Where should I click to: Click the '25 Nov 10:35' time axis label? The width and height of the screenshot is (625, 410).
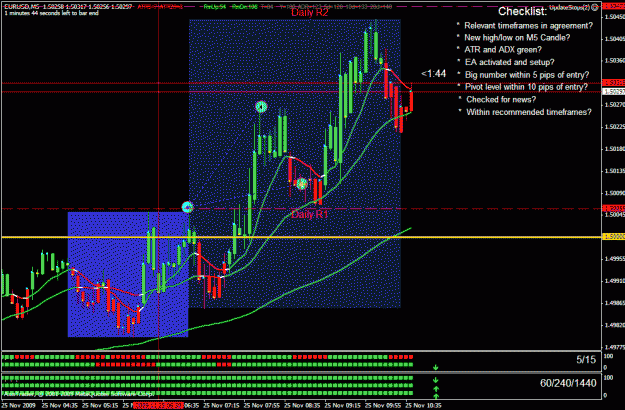pyautogui.click(x=423, y=406)
